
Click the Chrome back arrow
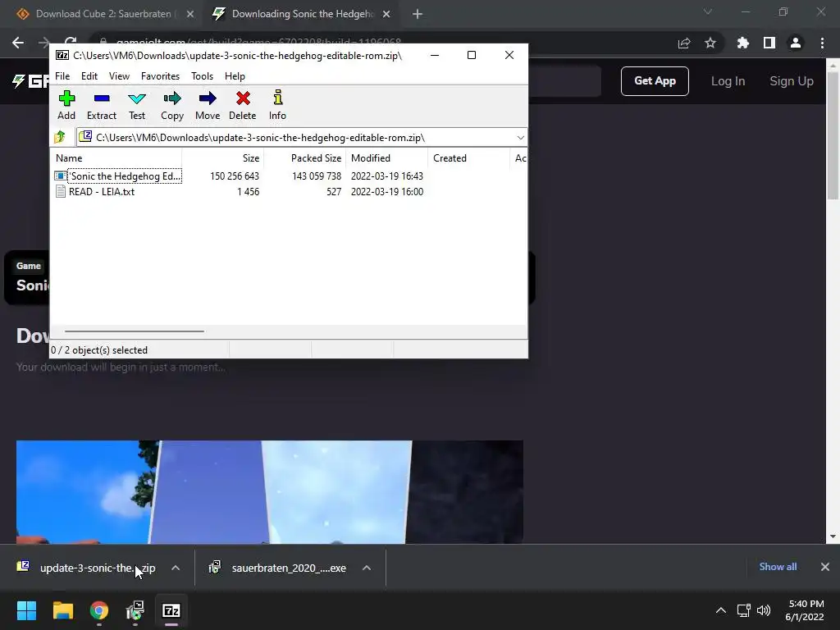pos(18,43)
